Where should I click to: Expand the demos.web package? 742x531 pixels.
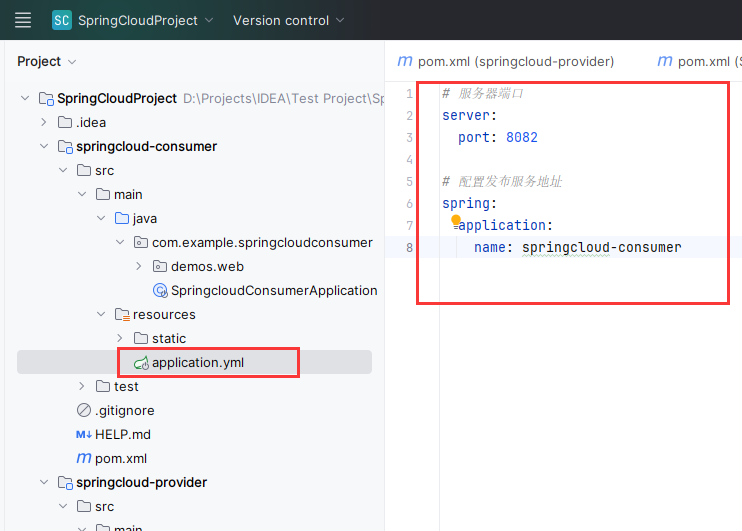[x=138, y=266]
